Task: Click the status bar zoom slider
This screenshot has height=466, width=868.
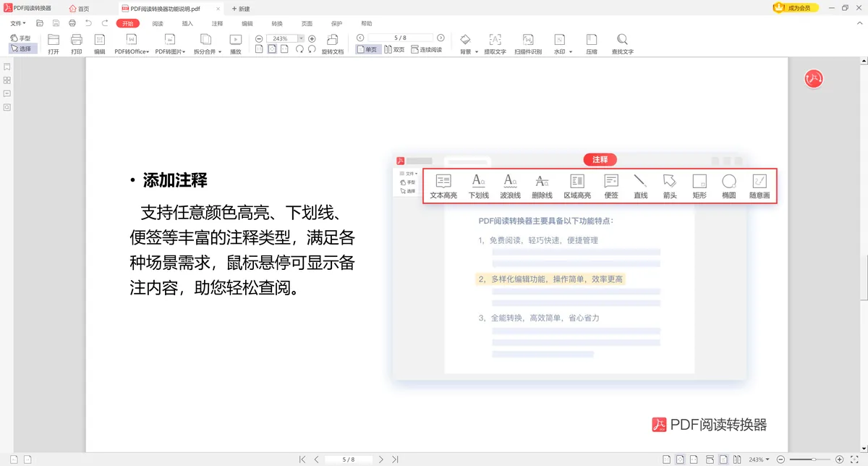Action: tap(810, 459)
